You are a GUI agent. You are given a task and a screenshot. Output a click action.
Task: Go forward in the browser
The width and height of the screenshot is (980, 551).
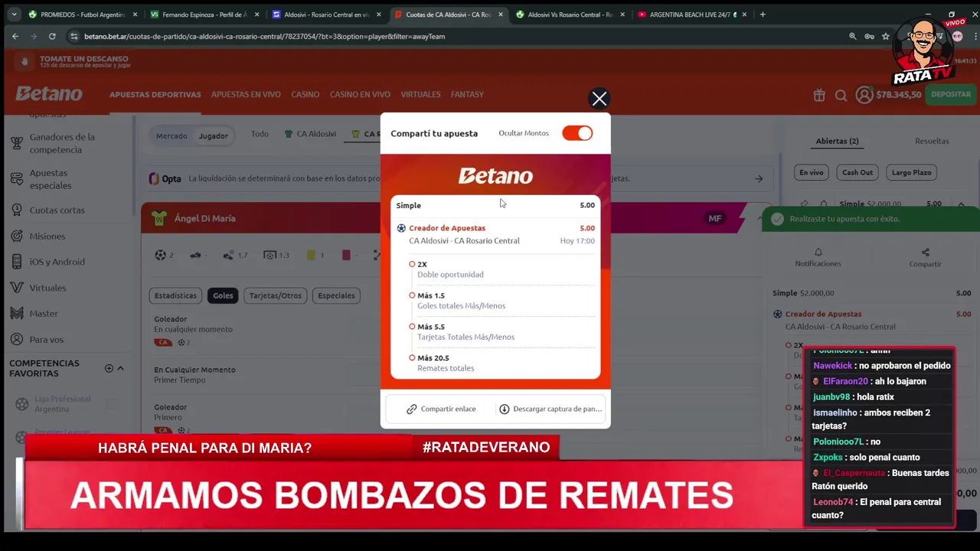tap(34, 36)
